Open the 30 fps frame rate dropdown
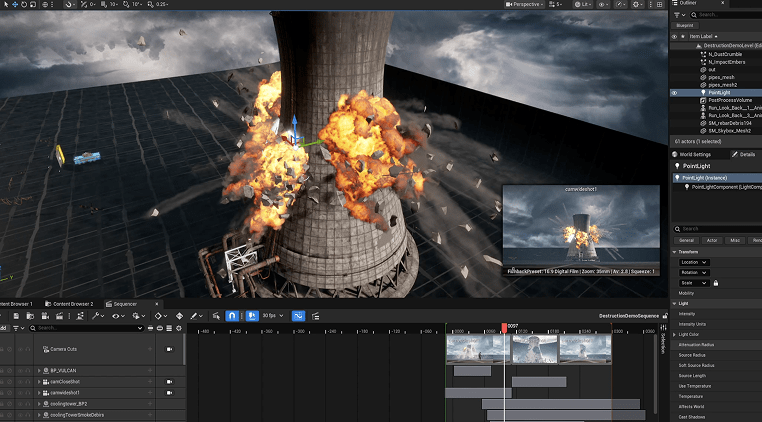 coord(270,316)
